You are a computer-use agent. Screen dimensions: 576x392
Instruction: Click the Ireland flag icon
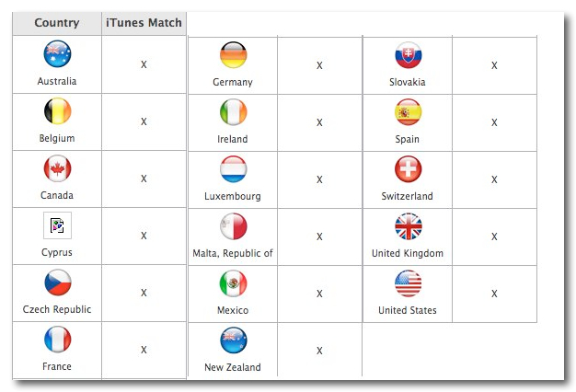pos(234,112)
